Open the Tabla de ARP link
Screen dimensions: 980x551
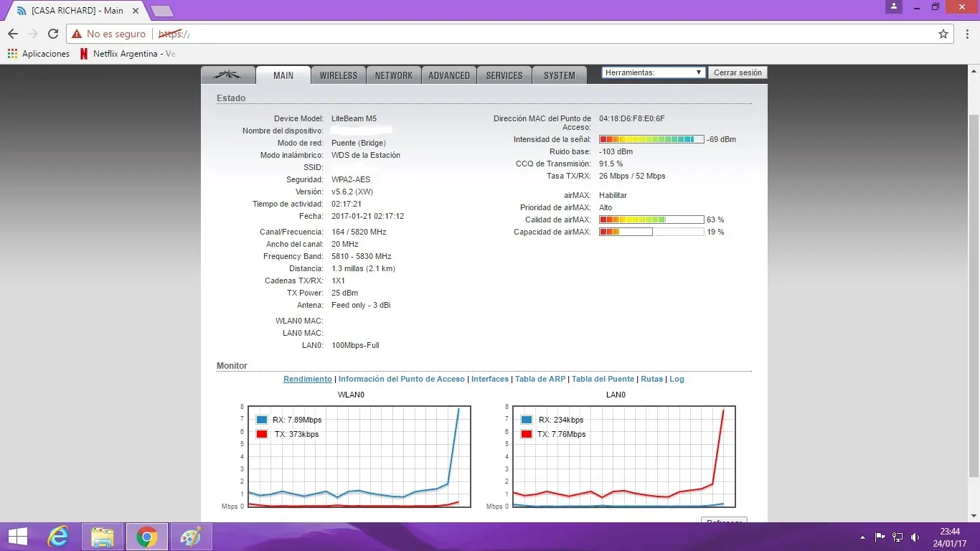[x=540, y=379]
